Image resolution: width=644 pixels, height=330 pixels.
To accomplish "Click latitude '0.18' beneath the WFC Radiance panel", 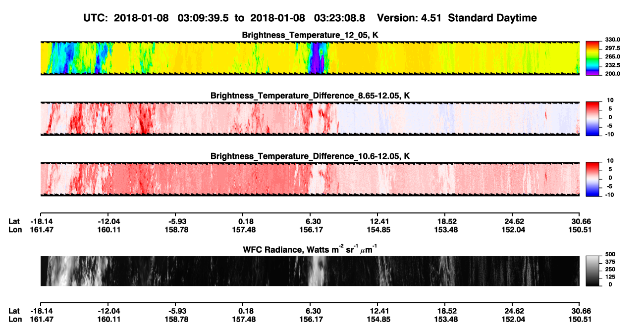I will click(x=246, y=311).
